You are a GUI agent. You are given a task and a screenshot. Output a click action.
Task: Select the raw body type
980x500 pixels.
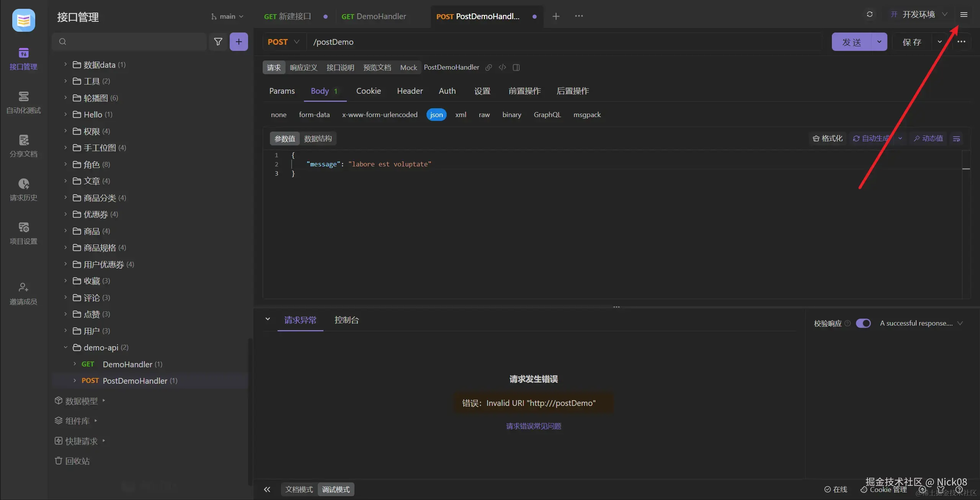(x=484, y=115)
